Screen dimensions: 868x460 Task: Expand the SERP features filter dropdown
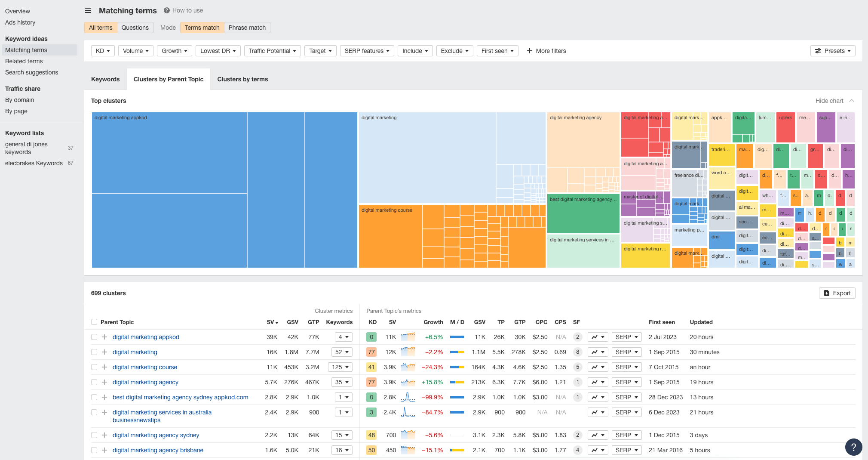(x=367, y=51)
